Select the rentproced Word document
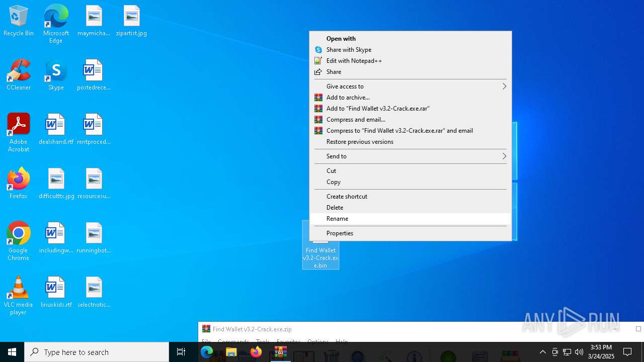Screen dimensions: 644x362 point(94,129)
